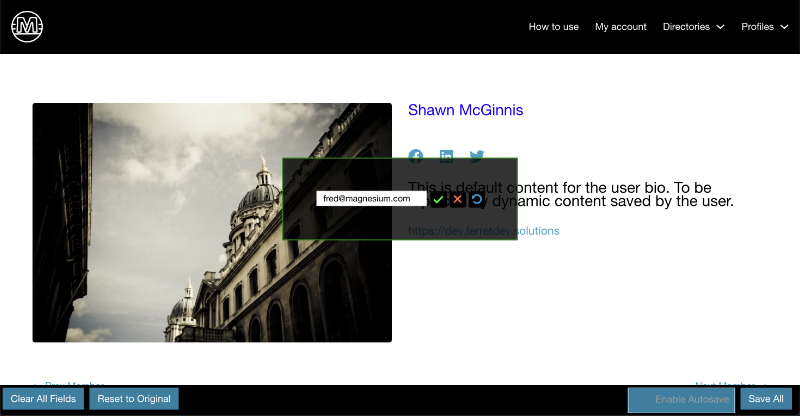Open Shawn McGinnis's Facebook profile icon
This screenshot has height=416, width=800.
tap(416, 157)
